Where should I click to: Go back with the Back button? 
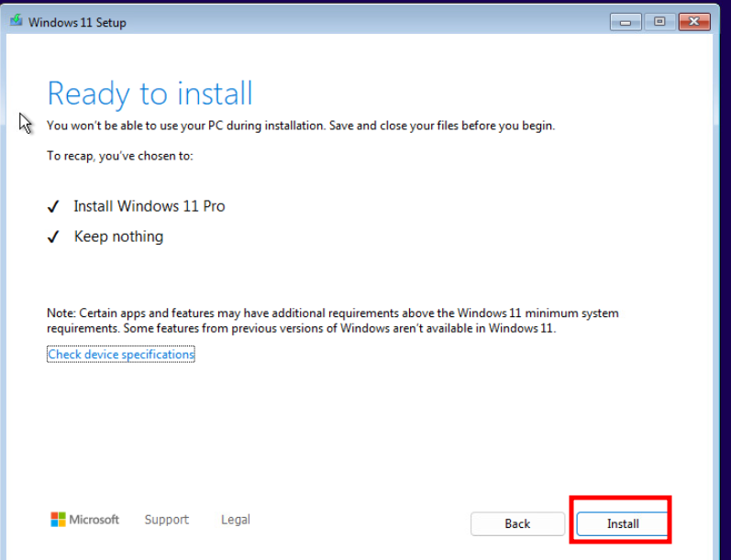[517, 523]
